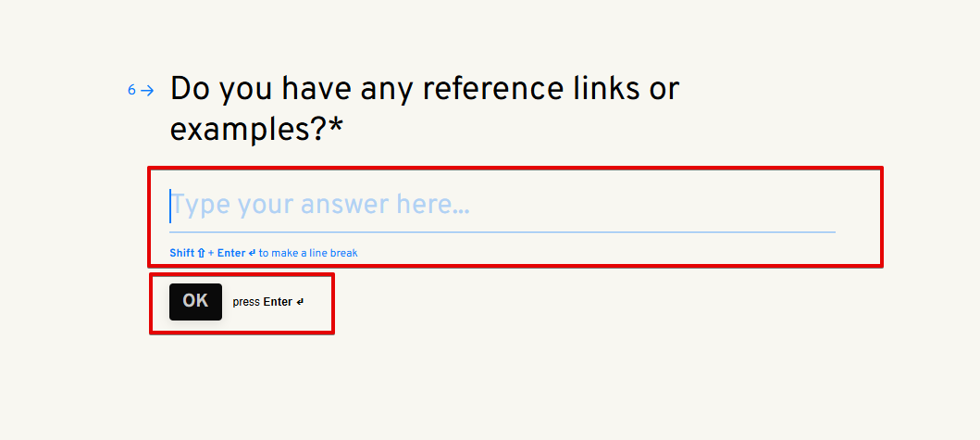The width and height of the screenshot is (980, 440).
Task: Submit the answer with the OK button
Action: point(195,301)
